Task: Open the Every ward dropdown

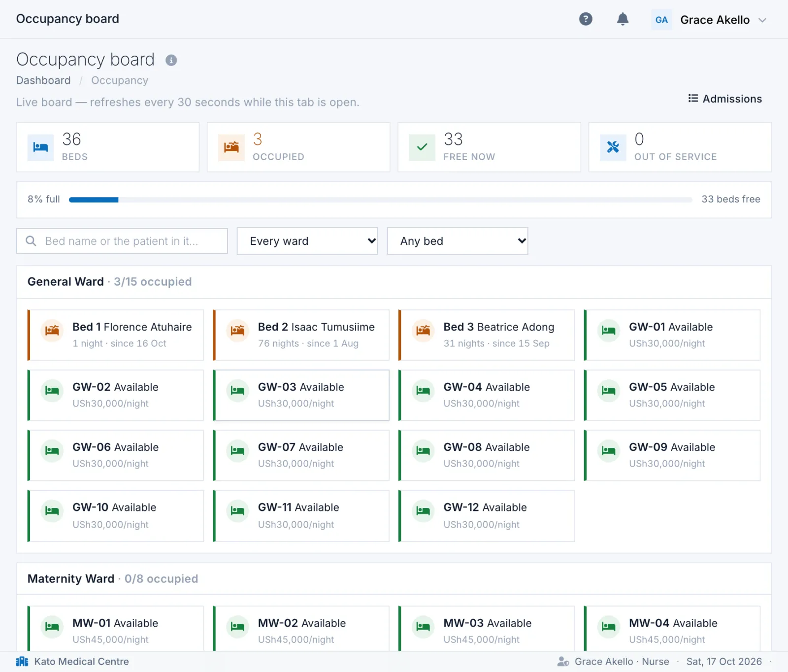Action: point(307,241)
